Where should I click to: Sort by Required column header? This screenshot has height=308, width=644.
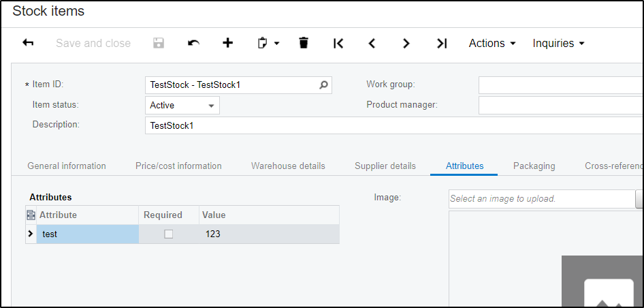coord(169,215)
